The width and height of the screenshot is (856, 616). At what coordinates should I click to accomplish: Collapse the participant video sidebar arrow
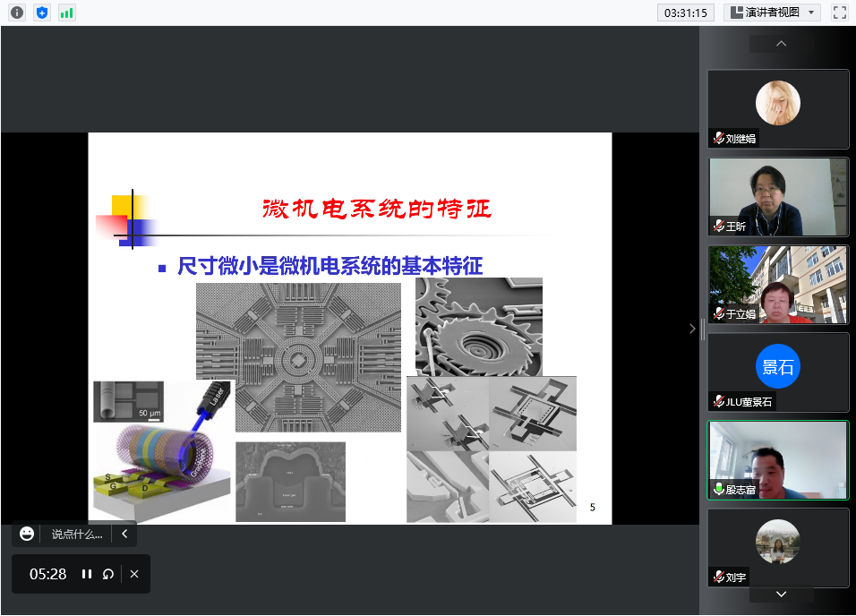(691, 329)
